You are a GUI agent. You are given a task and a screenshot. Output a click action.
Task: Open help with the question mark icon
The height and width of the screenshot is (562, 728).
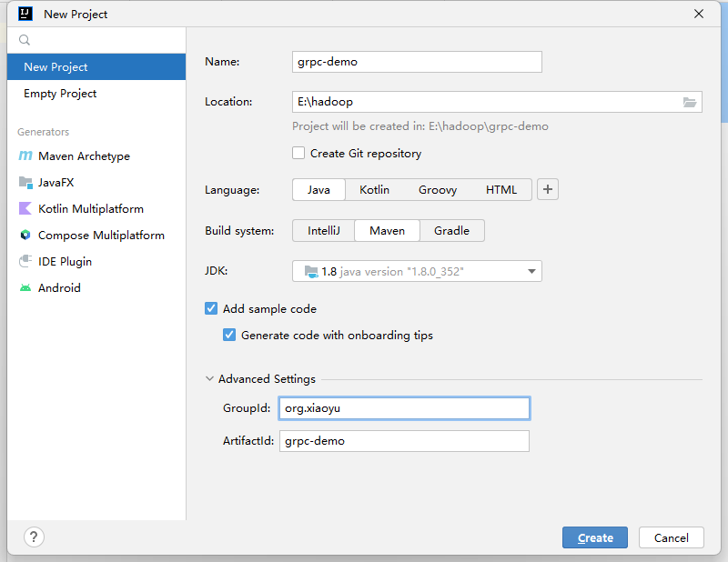point(34,537)
